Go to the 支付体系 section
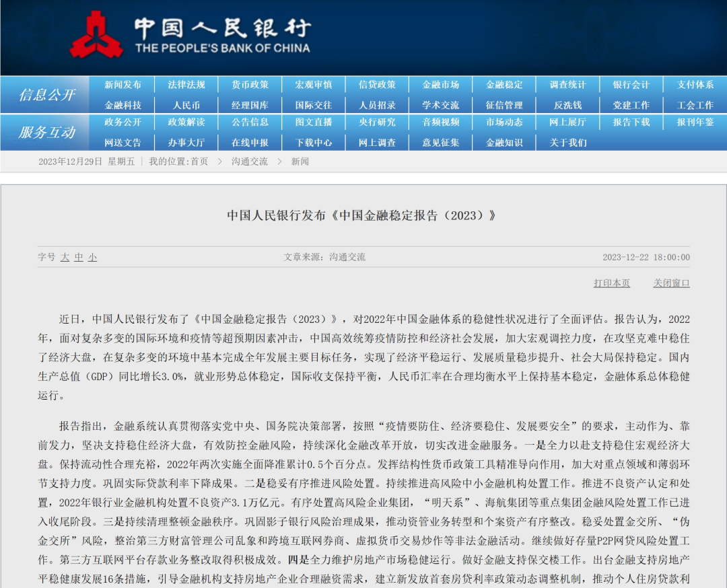 click(x=695, y=85)
